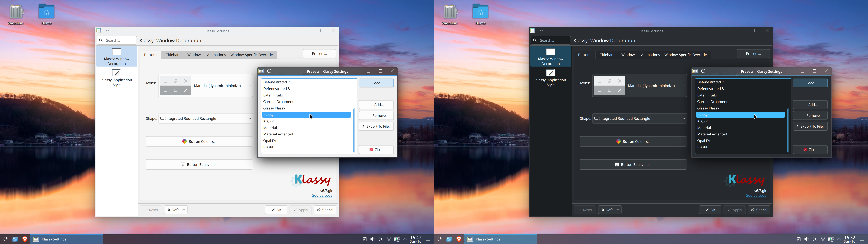Open the dark Klassy Settings window's titlebar menu icon
868x244 pixels.
click(x=533, y=31)
